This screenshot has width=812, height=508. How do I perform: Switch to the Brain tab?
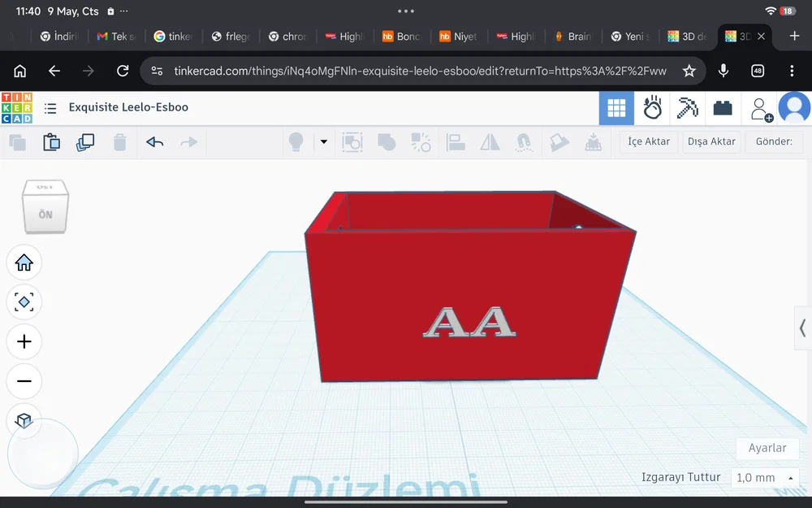(x=573, y=37)
